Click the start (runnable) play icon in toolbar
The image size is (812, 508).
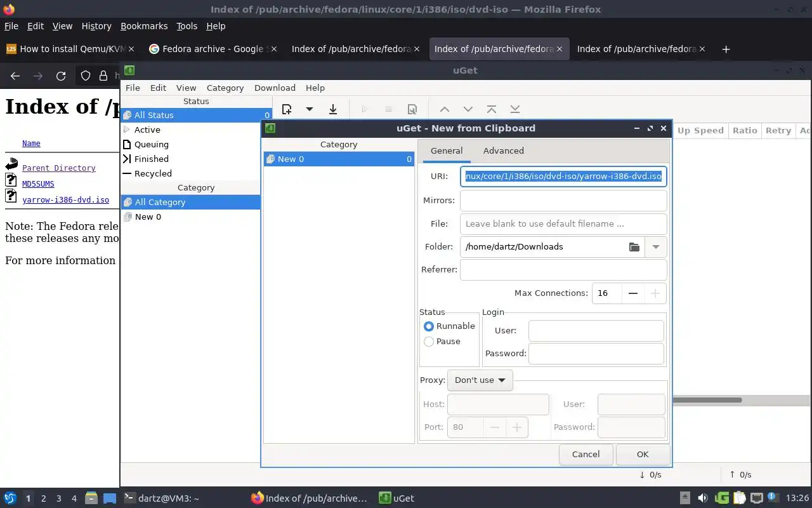(x=365, y=109)
